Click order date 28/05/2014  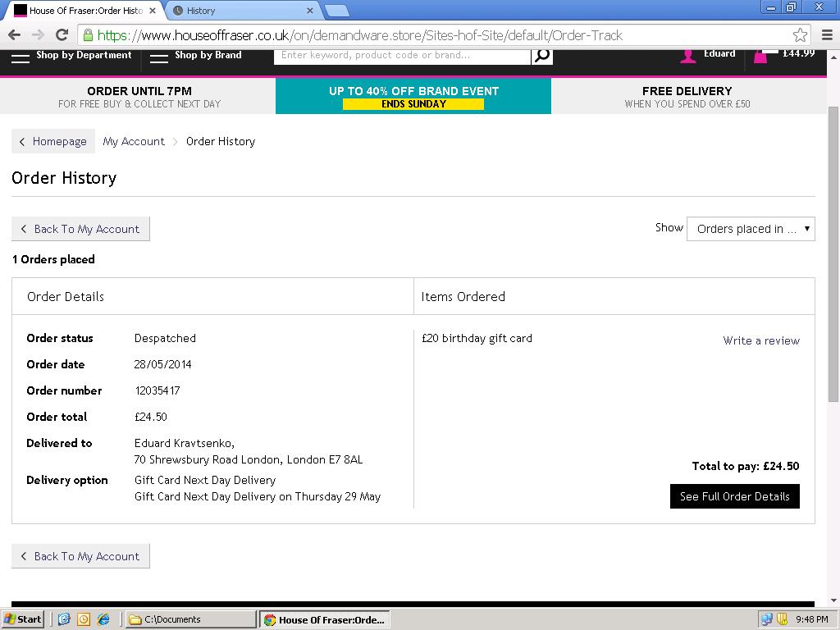click(x=162, y=364)
